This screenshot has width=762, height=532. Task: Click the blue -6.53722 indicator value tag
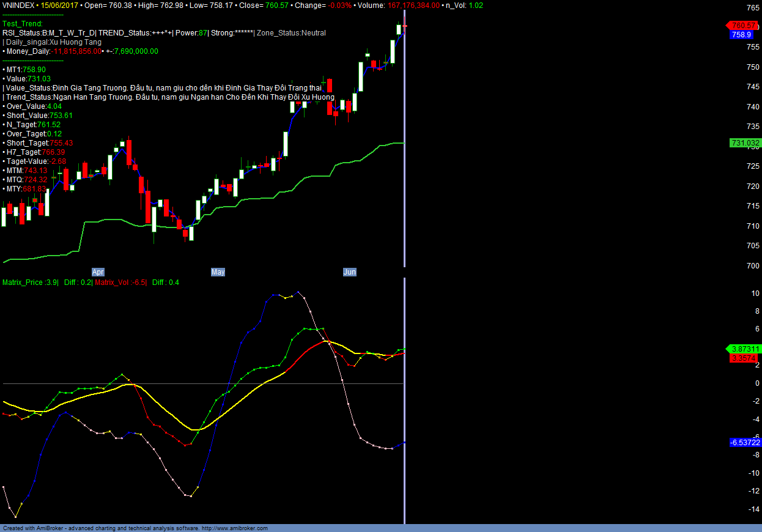pyautogui.click(x=745, y=442)
